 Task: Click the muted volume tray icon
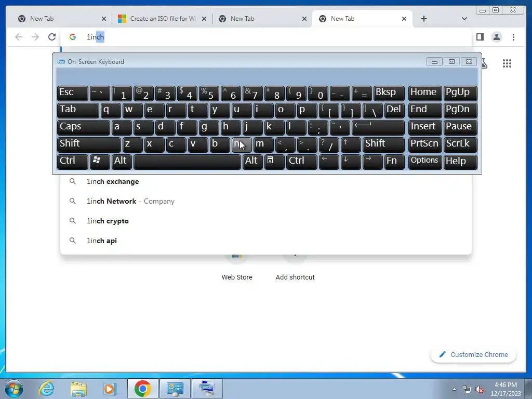(x=480, y=389)
